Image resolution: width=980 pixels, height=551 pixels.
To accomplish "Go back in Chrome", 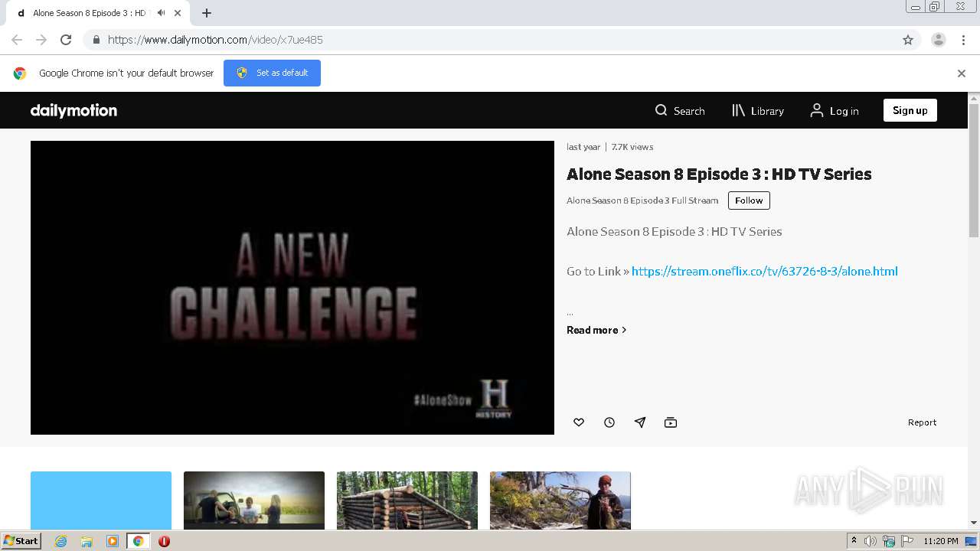I will [x=17, y=40].
